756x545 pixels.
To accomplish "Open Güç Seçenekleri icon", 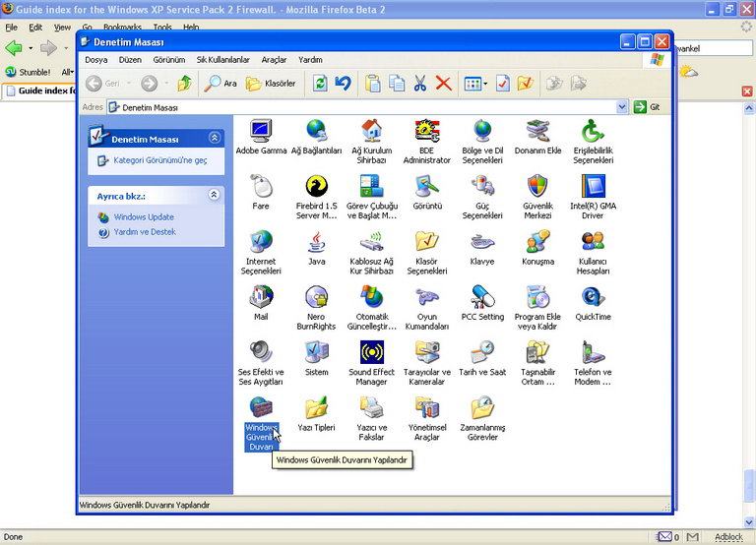I will pyautogui.click(x=482, y=187).
